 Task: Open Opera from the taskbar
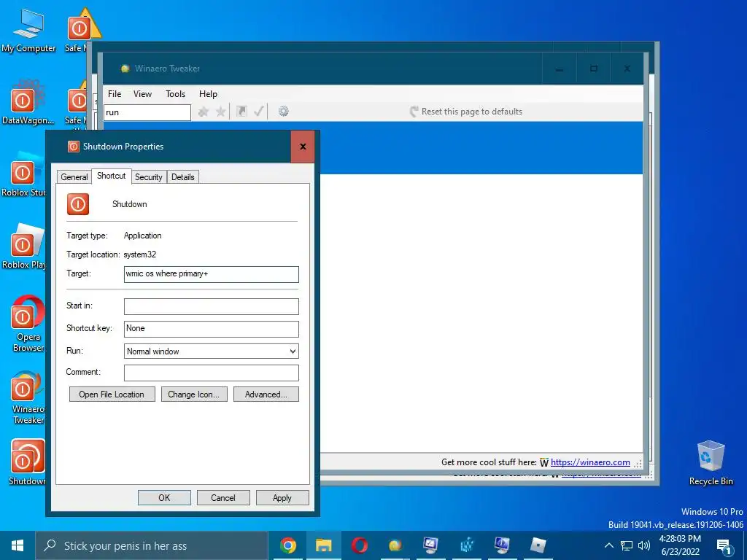click(359, 545)
